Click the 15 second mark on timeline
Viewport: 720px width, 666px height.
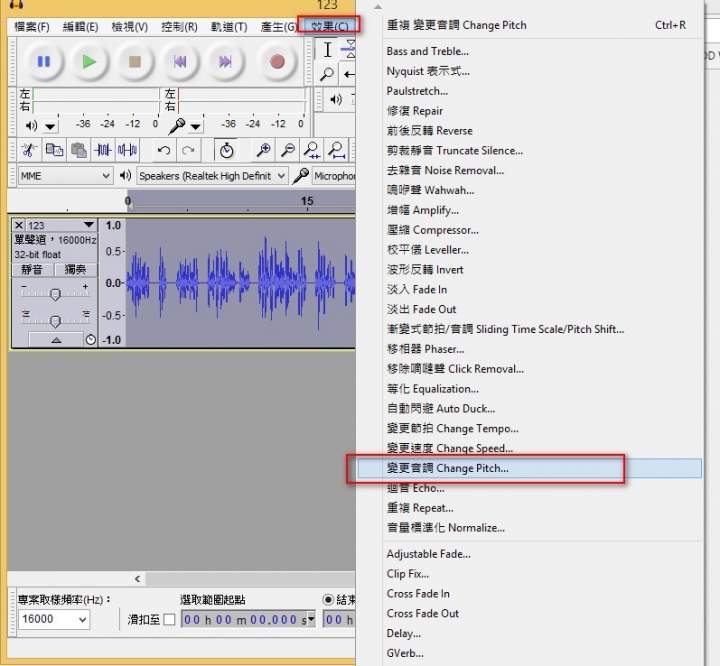[307, 201]
